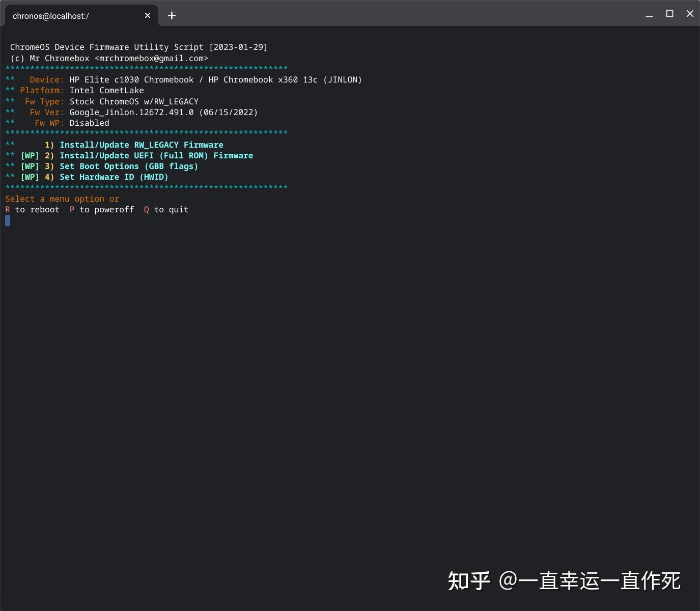
Task: Click the Install/Update RW_LEGACY Firmware menu line
Action: [134, 145]
